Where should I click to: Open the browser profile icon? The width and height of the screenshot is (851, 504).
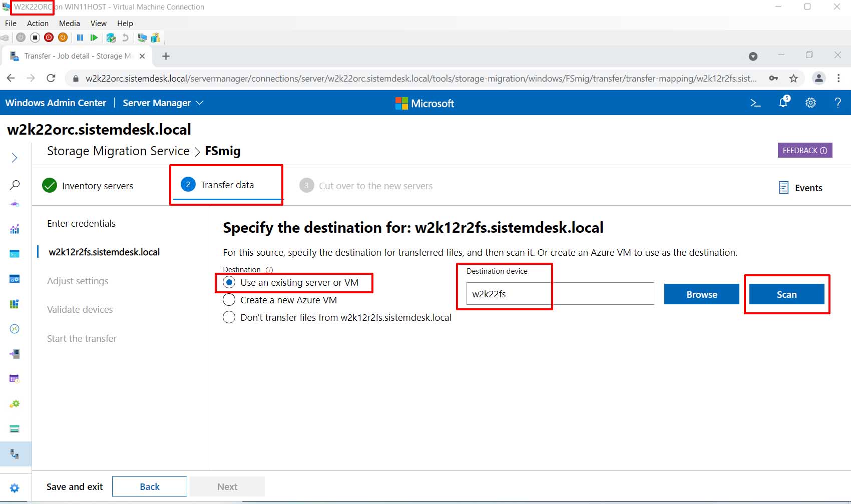coord(819,78)
